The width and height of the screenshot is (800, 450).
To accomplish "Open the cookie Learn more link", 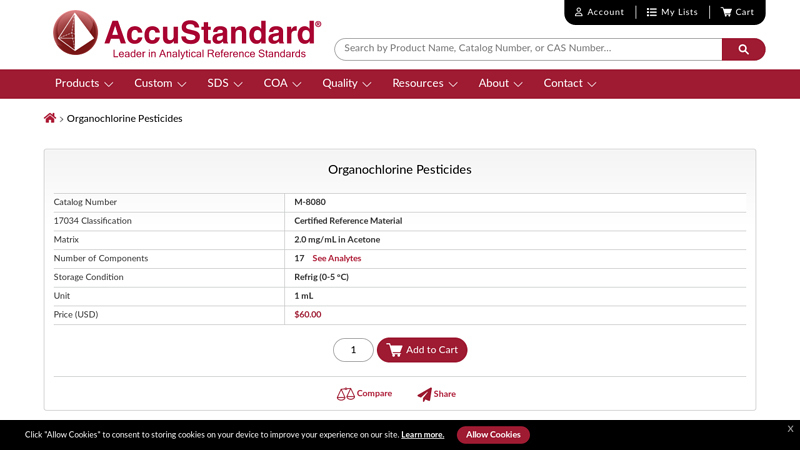I will 422,435.
